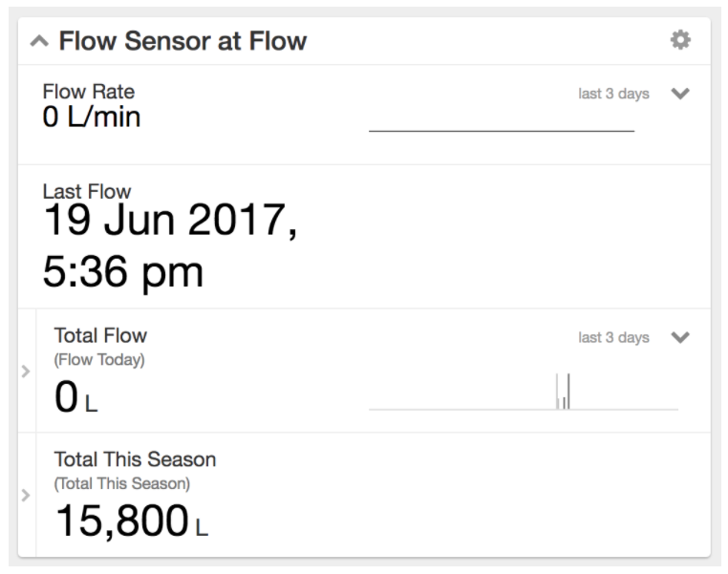Expand the Total Flow row side arrow
Image resolution: width=728 pixels, height=574 pixels.
tap(26, 371)
